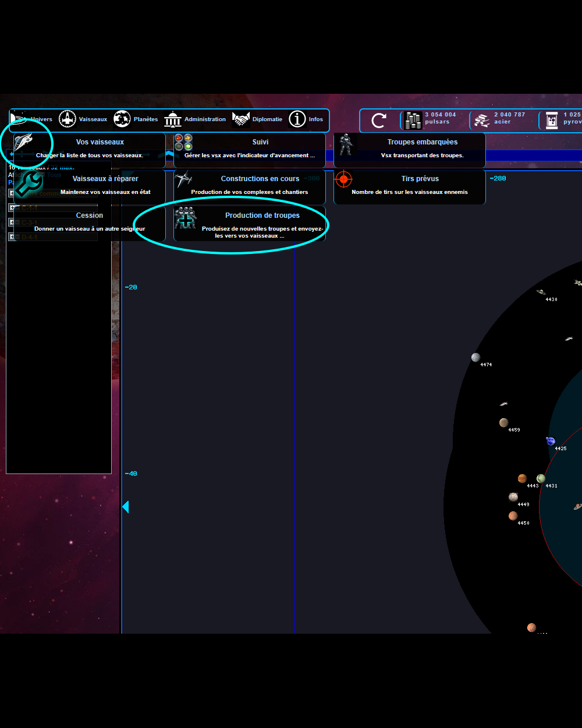Image resolution: width=582 pixels, height=728 pixels.
Task: Click the acier steel bars icon
Action: click(482, 121)
